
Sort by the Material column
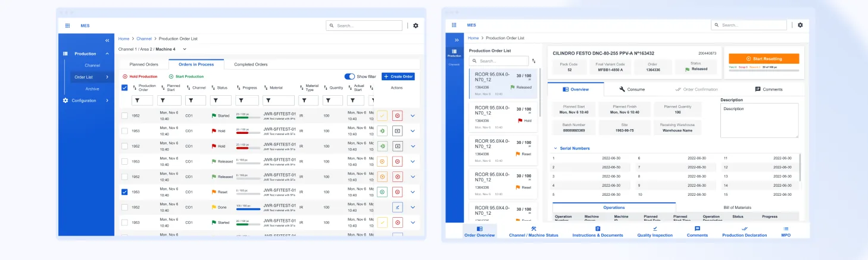266,87
